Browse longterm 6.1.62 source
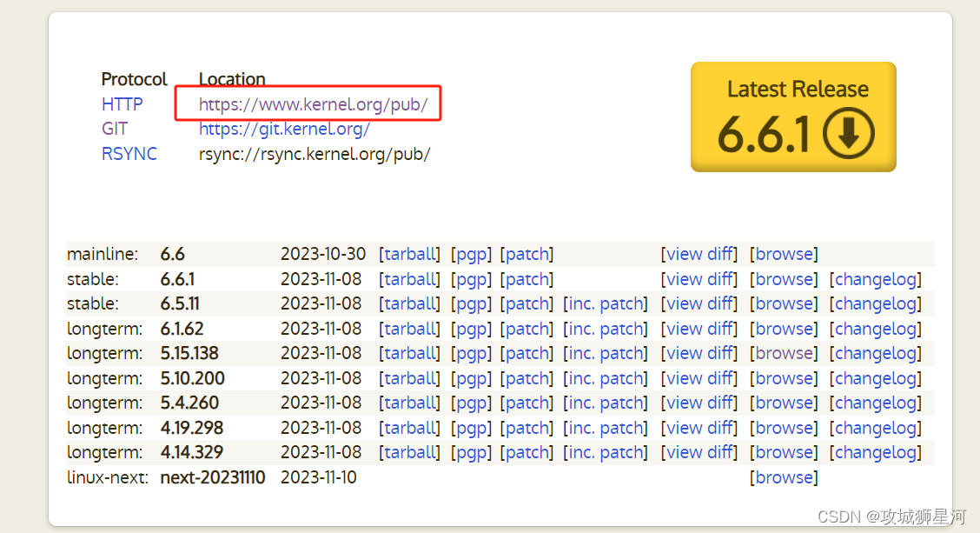Image resolution: width=980 pixels, height=533 pixels. (784, 329)
